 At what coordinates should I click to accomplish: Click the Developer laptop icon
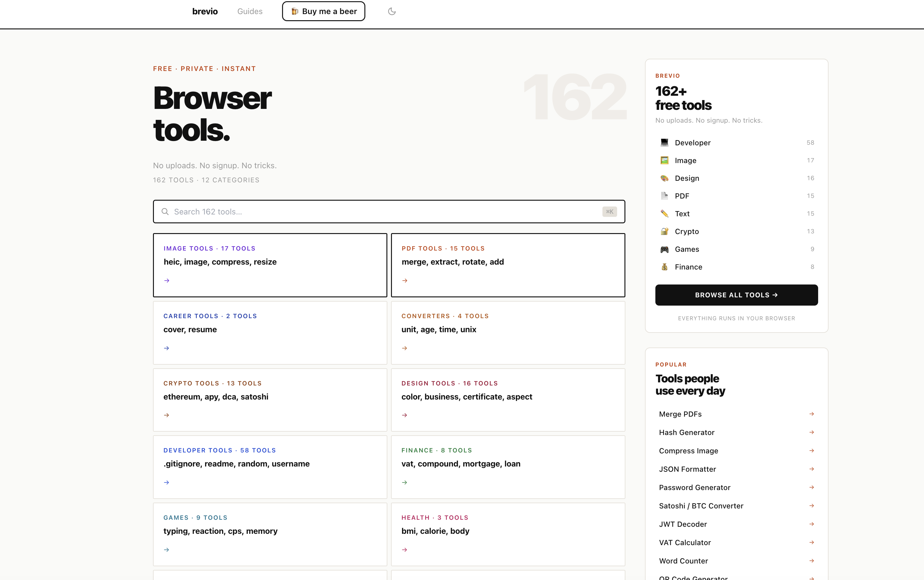pyautogui.click(x=664, y=143)
